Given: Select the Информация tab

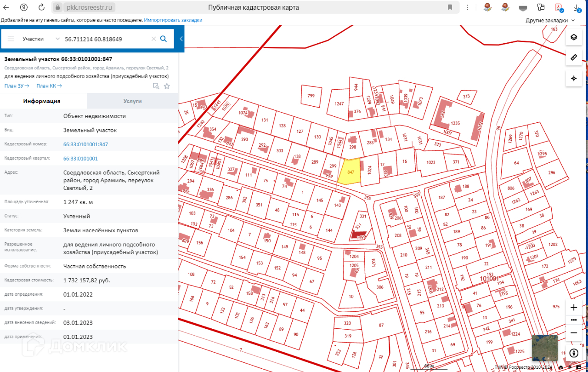Looking at the screenshot, I should [42, 101].
